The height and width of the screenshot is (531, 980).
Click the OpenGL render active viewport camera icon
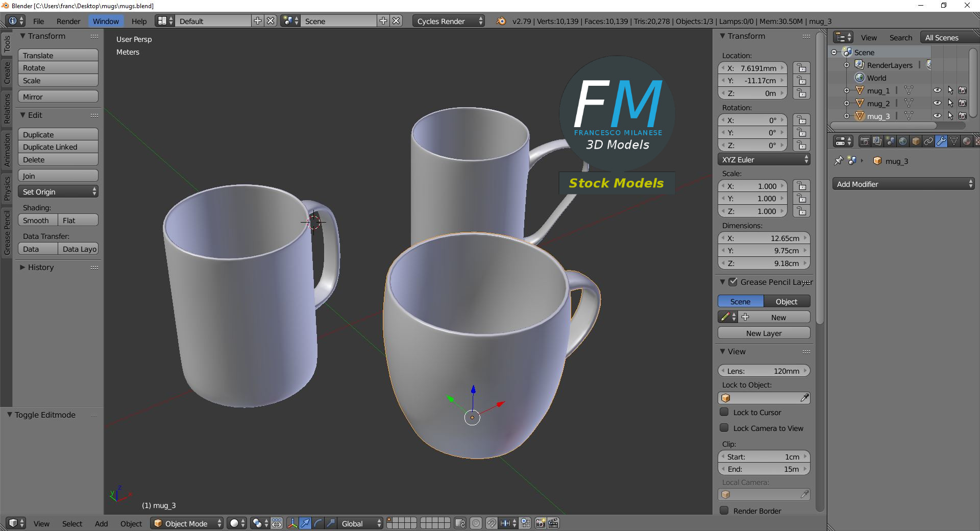540,523
